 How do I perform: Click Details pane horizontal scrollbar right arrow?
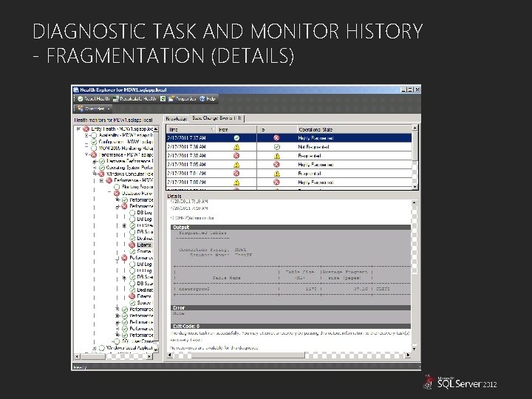(x=408, y=355)
